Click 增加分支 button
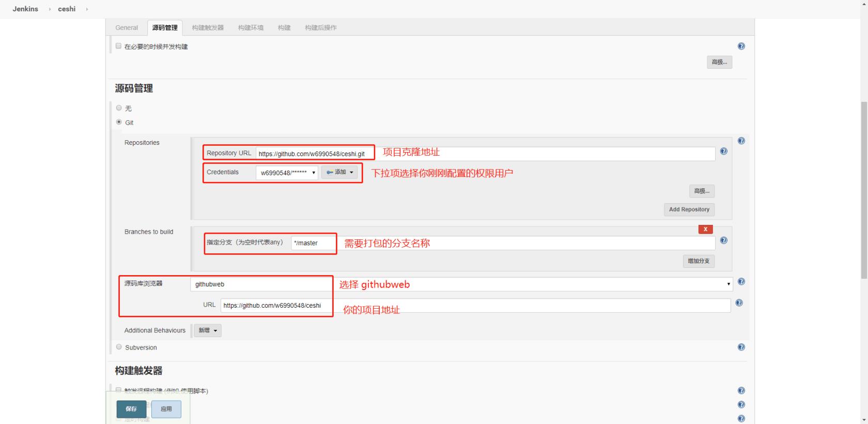This screenshot has height=424, width=868. tap(699, 261)
